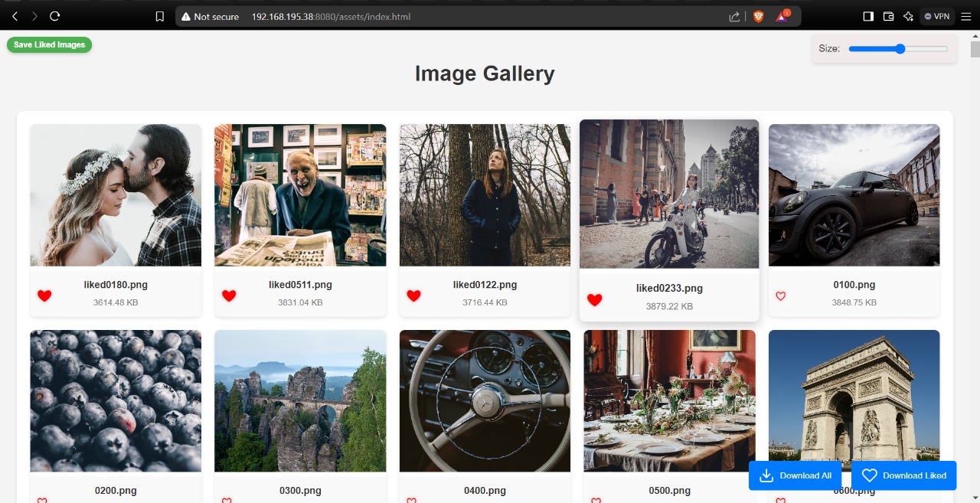Click the liked0233.png file name
Viewport: 980px width, 503px height.
pos(669,289)
